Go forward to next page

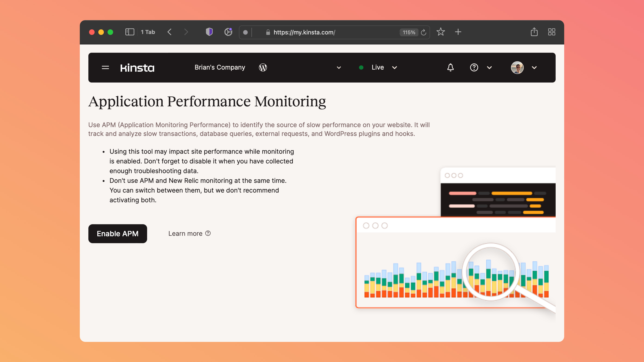(x=186, y=32)
